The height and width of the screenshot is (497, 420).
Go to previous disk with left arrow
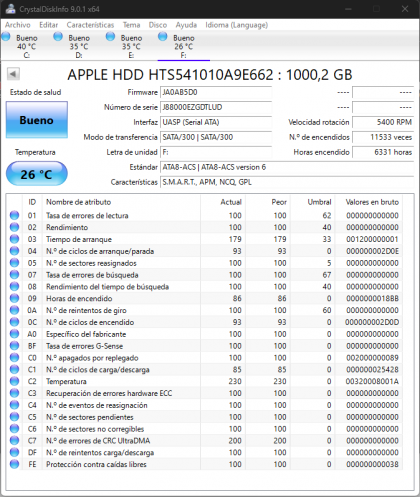[x=13, y=74]
